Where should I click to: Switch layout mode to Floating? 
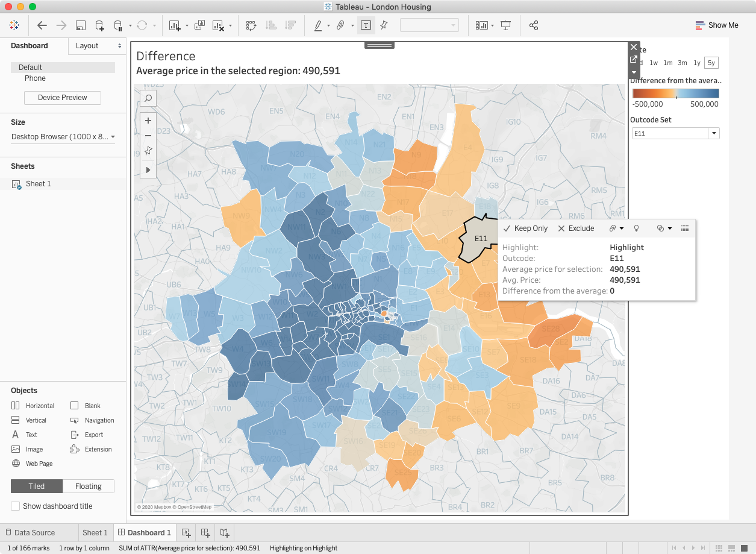pyautogui.click(x=88, y=486)
